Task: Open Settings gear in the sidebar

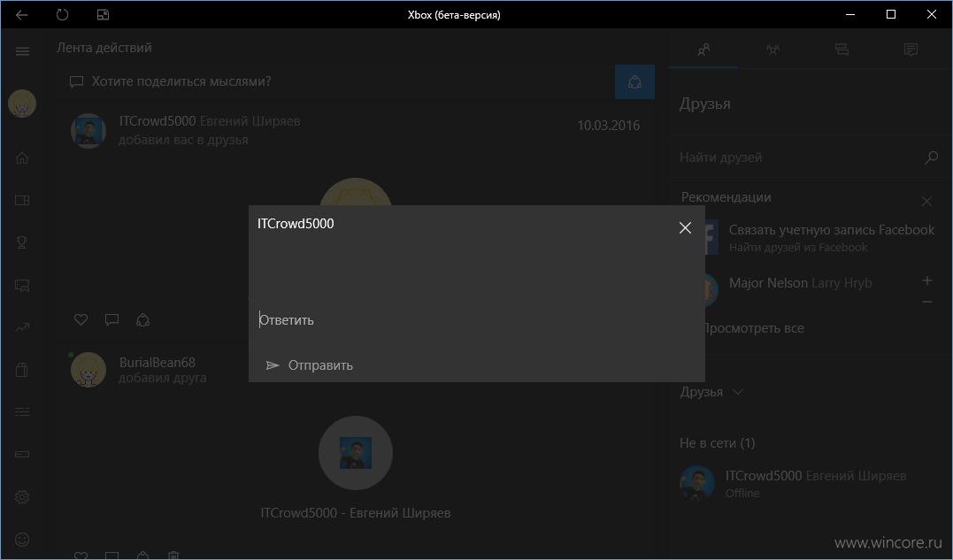Action: coord(22,497)
